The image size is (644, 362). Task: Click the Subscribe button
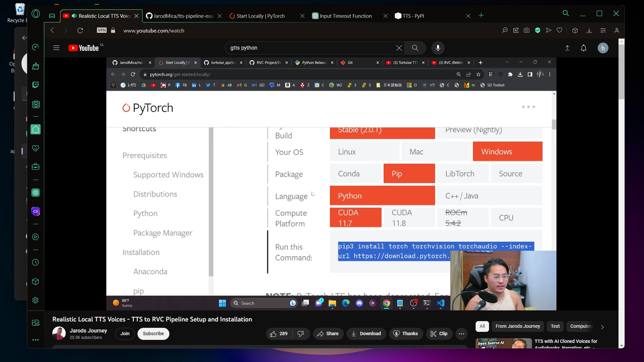[x=153, y=334]
